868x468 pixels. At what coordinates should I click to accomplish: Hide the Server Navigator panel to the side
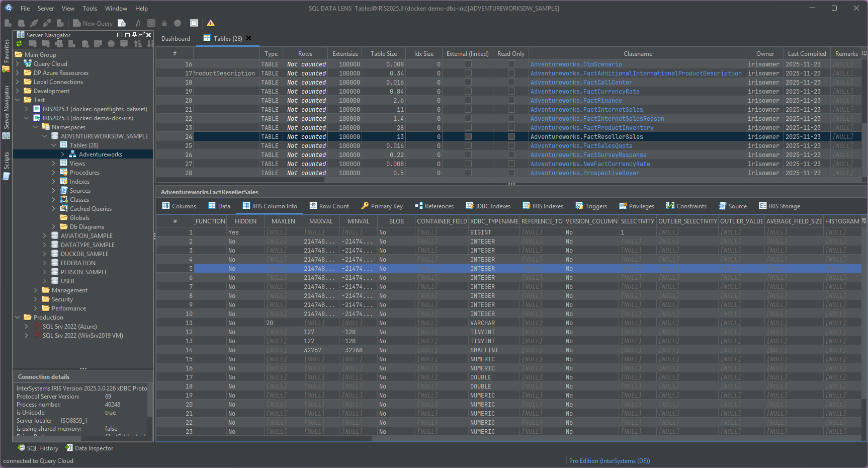pos(120,35)
